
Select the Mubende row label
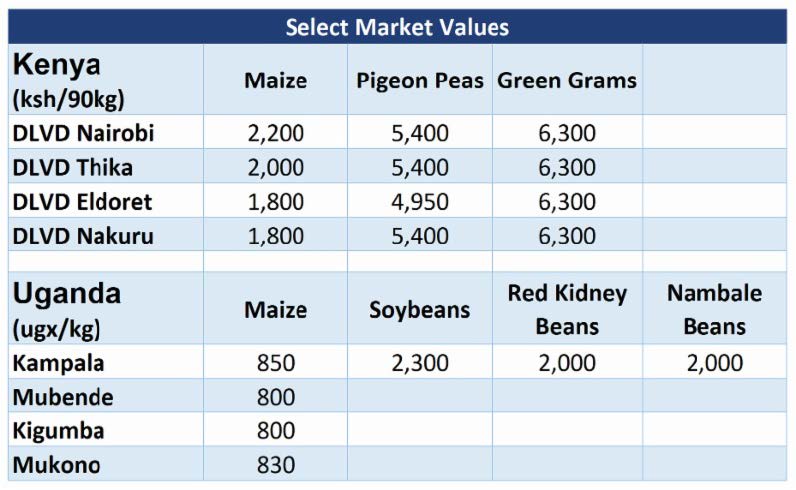click(x=63, y=397)
